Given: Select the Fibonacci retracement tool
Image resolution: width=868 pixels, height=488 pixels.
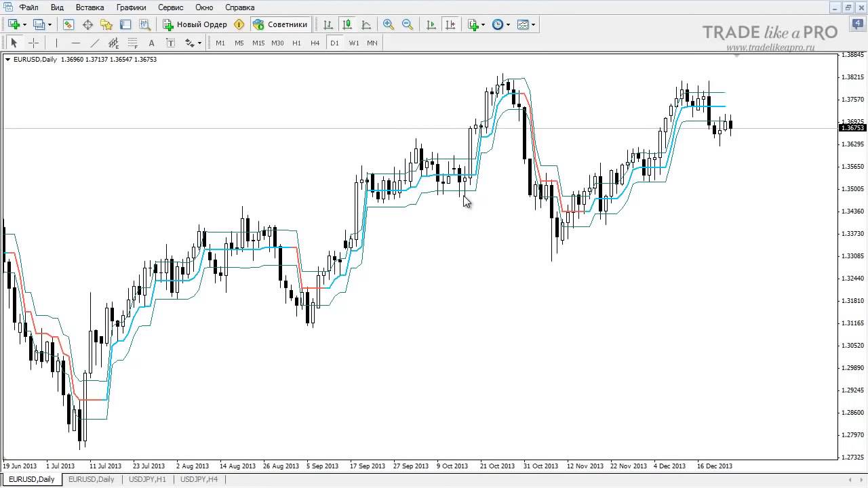Looking at the screenshot, I should pos(133,43).
